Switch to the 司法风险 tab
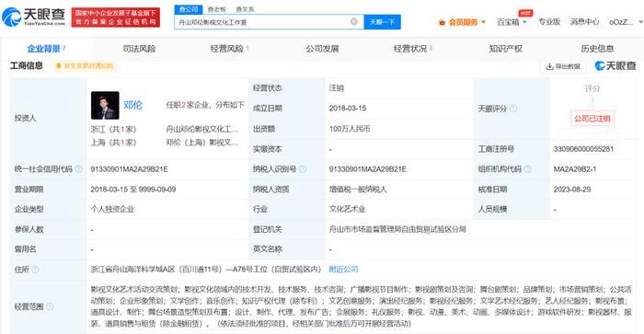 [x=139, y=49]
